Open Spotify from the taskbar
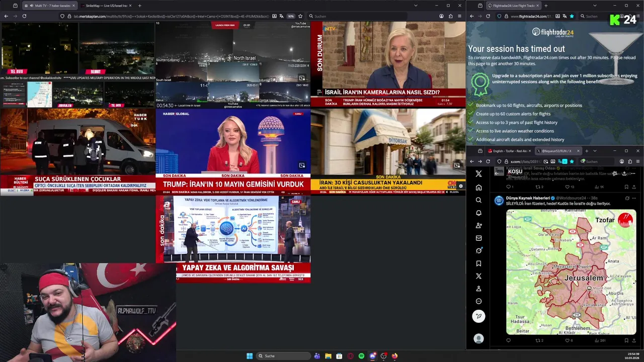Screen dimensions: 644x362 [x=361, y=356]
